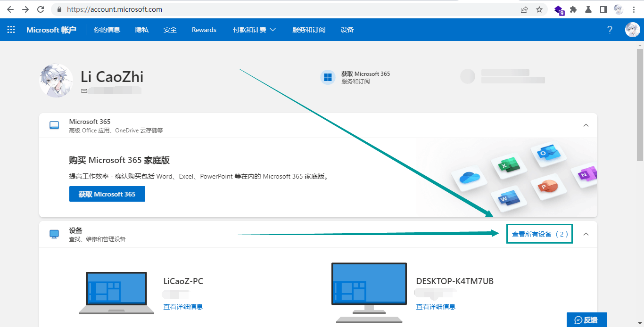Click the LiCaoZ-PC laptop image
The width and height of the screenshot is (644, 327).
tap(116, 293)
